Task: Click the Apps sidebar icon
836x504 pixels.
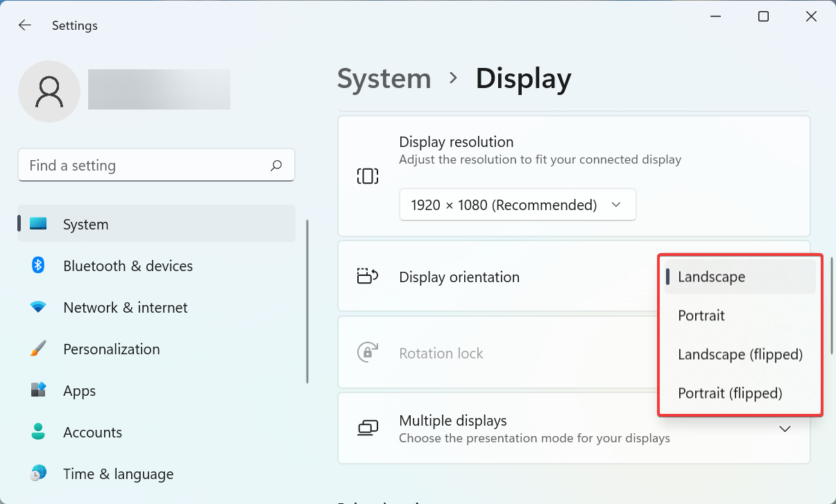Action: point(38,390)
